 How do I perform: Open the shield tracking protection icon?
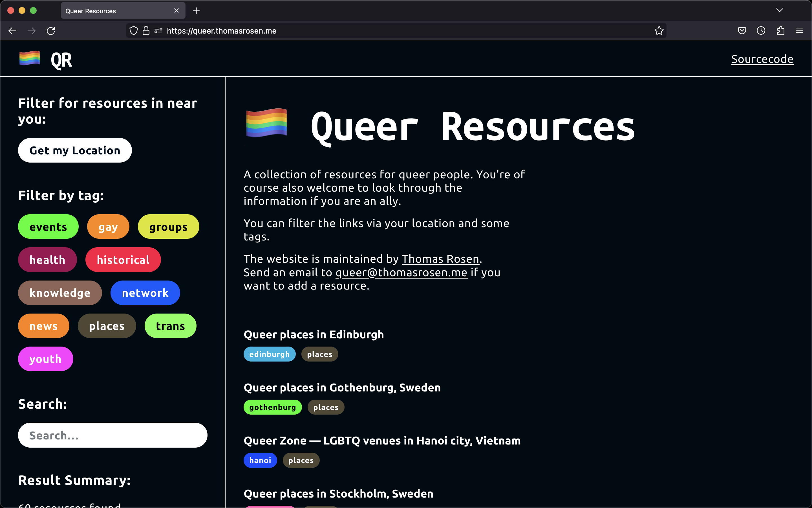click(x=134, y=31)
